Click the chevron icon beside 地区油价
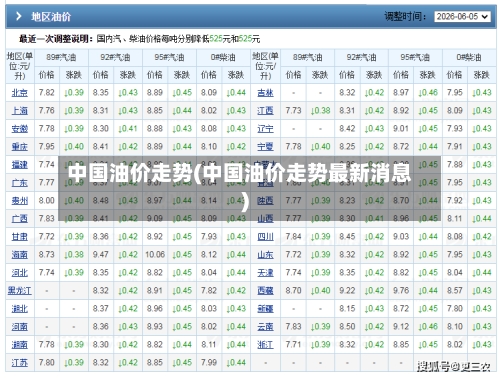Image resolution: width=500 pixels, height=378 pixels. pos(19,16)
